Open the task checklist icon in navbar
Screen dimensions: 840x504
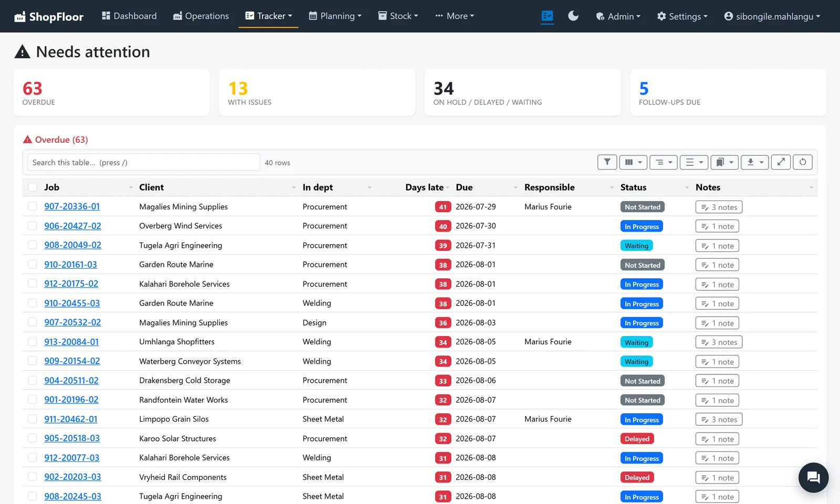click(x=547, y=16)
